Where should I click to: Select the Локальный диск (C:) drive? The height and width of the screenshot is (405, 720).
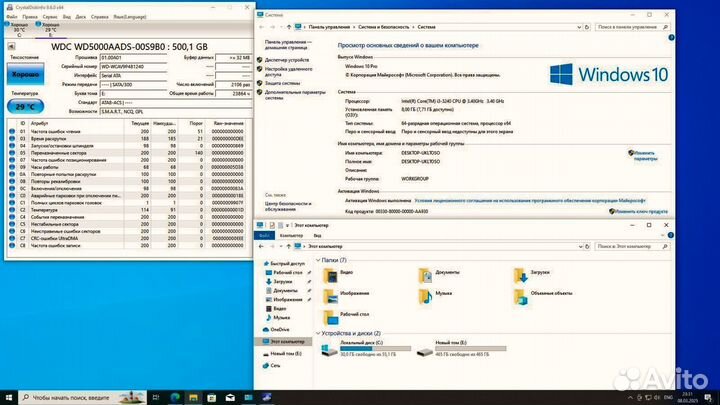point(366,349)
